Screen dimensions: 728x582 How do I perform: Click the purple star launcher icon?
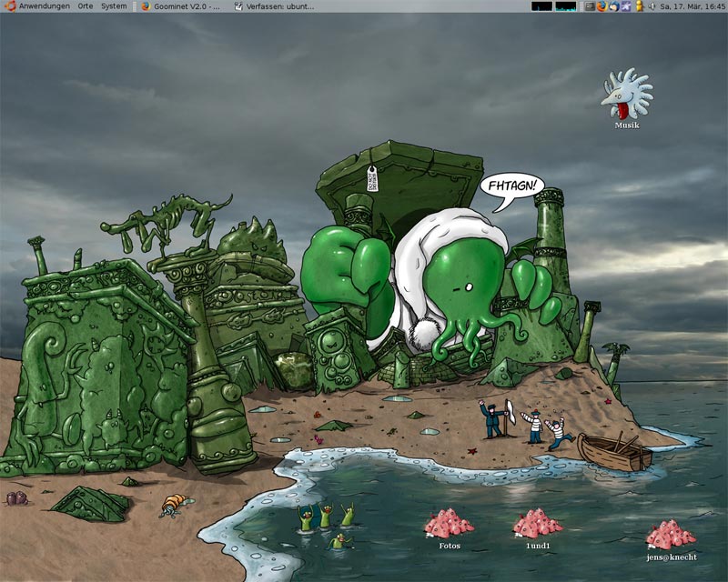tap(626, 6)
